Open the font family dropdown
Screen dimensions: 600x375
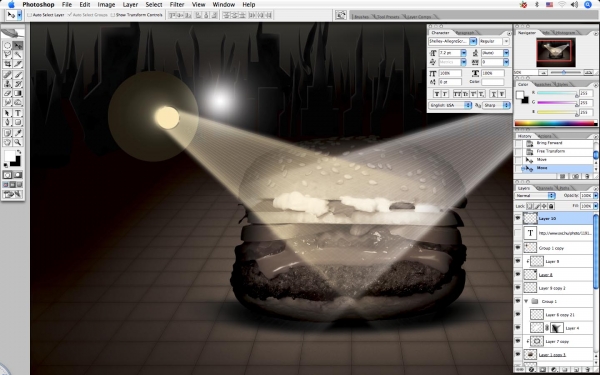pyautogui.click(x=473, y=41)
